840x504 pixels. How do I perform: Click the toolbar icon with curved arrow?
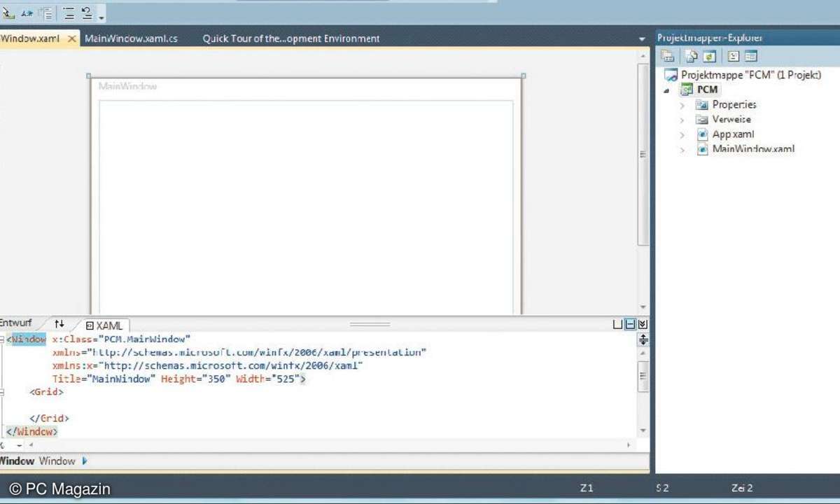(87, 13)
